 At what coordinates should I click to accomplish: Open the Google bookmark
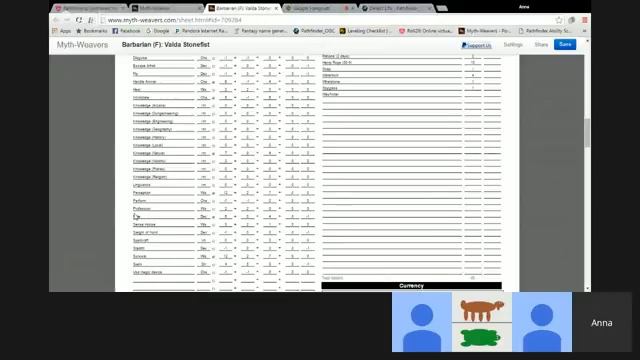(158, 31)
